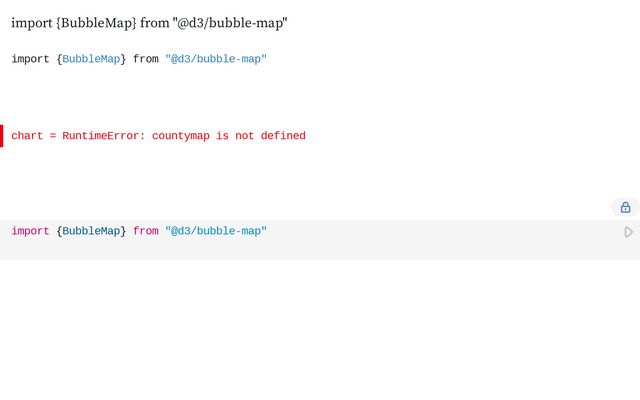This screenshot has height=400, width=640.
Task: Click the red error bar beside chart
Action: point(2,136)
